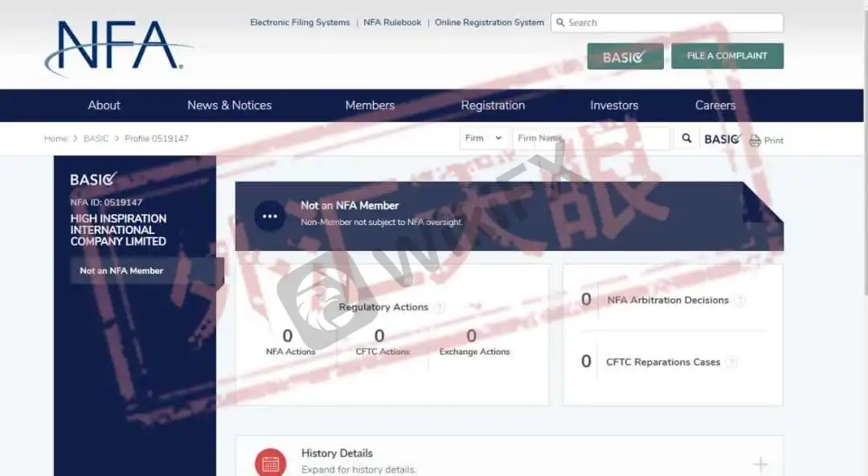Click the NFA Arbitration Decisions label
This screenshot has height=476, width=868.
[668, 301]
